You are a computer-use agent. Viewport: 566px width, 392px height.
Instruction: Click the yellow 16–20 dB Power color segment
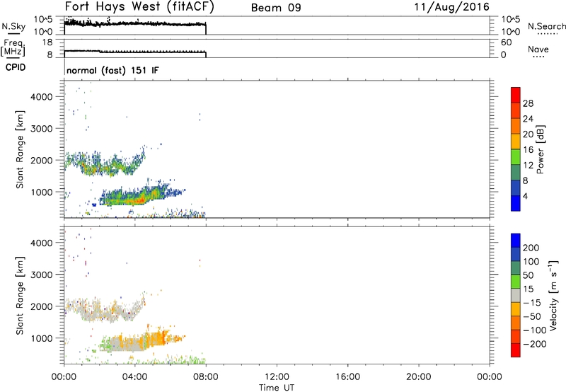[x=516, y=142]
